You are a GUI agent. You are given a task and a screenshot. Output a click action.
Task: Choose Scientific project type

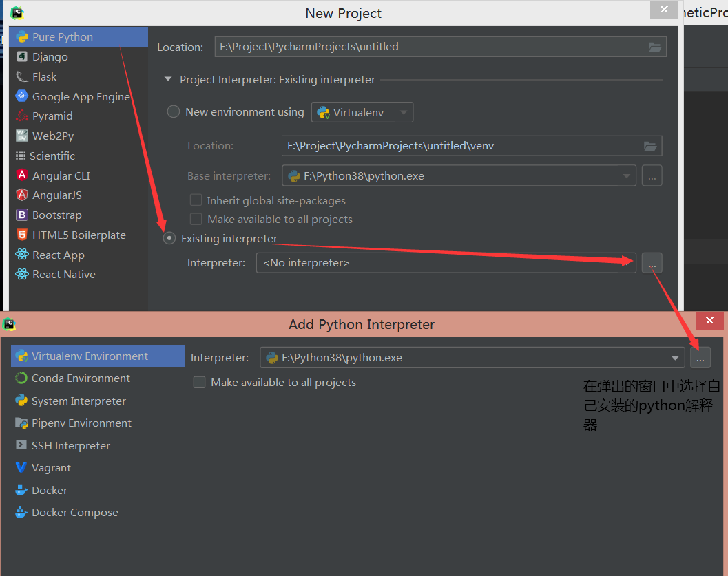tap(79, 156)
